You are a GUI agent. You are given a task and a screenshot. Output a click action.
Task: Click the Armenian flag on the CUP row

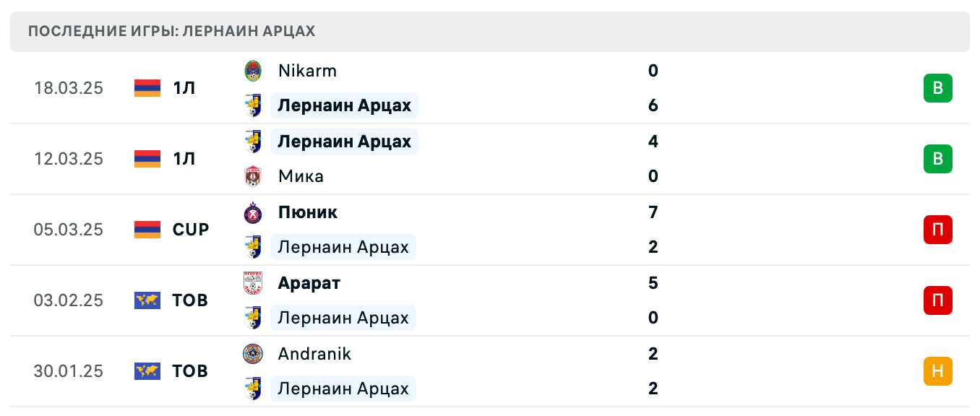tap(147, 230)
